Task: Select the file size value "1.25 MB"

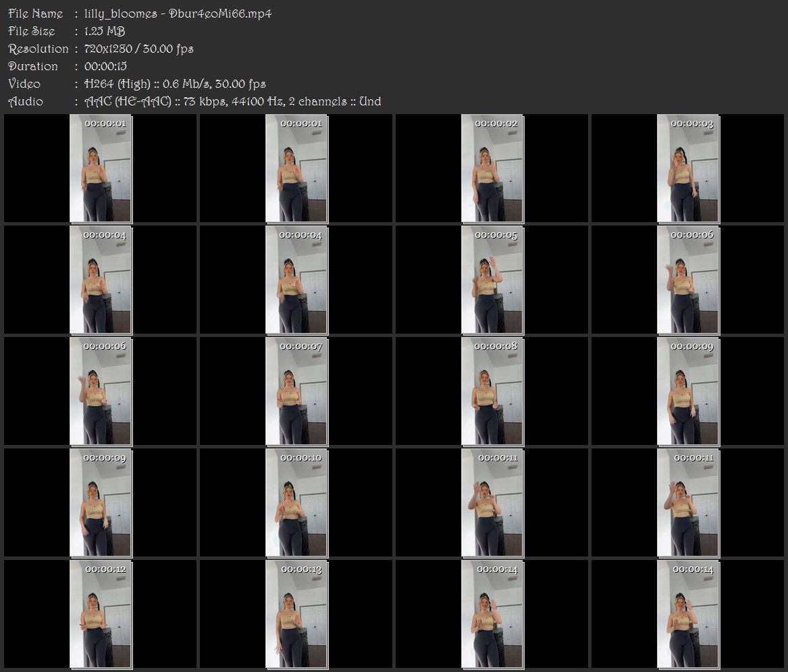Action: [105, 31]
